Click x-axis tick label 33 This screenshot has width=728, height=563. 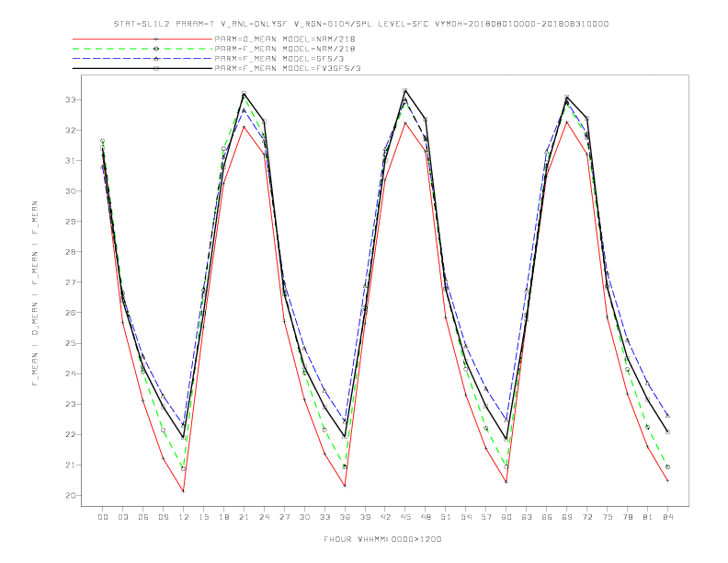(325, 517)
